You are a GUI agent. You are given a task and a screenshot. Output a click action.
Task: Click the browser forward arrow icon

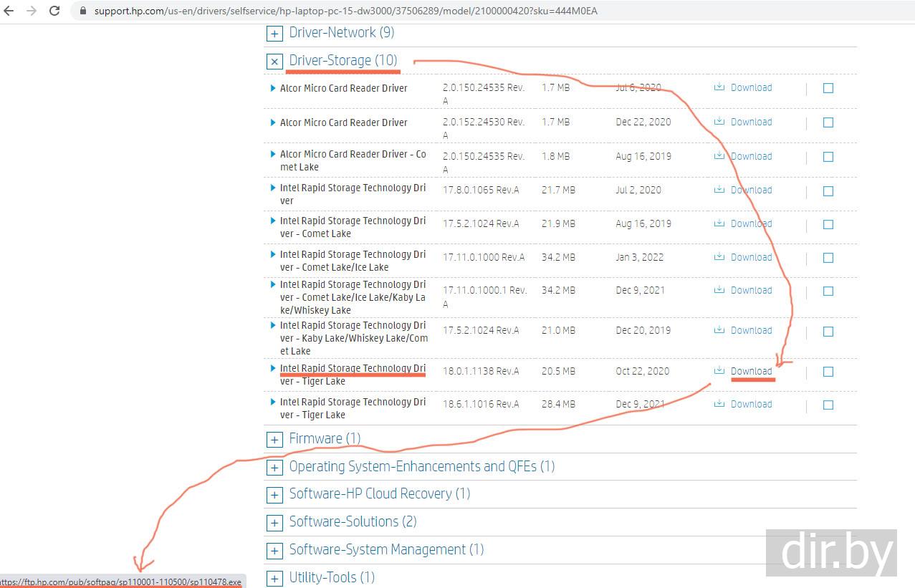coord(31,11)
